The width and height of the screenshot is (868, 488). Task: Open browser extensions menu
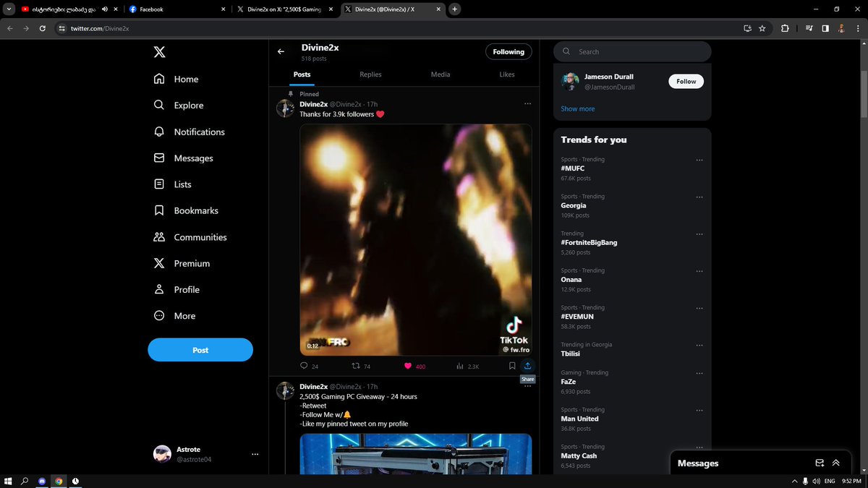pos(785,28)
